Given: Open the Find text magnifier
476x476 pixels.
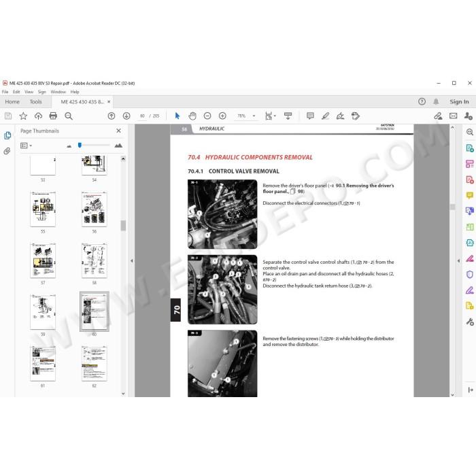Looking at the screenshot, I should point(69,116).
